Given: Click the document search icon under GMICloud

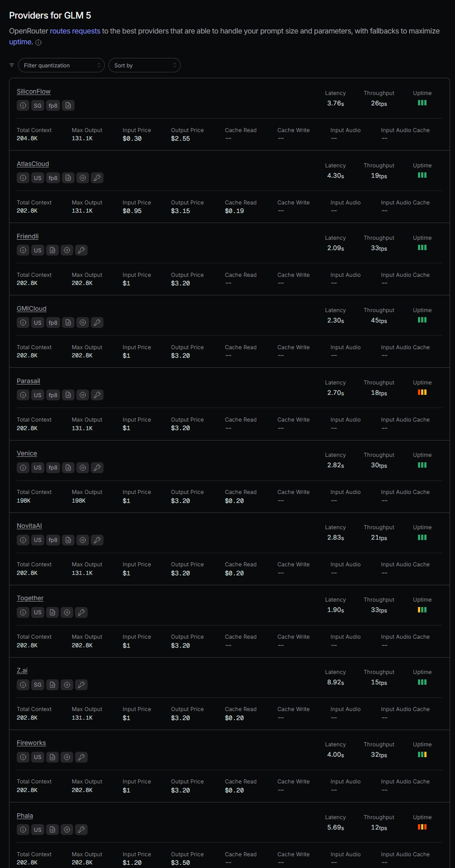Looking at the screenshot, I should (x=68, y=323).
